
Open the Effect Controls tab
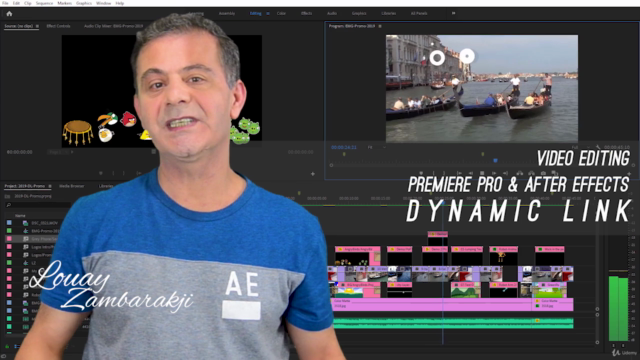[x=58, y=26]
